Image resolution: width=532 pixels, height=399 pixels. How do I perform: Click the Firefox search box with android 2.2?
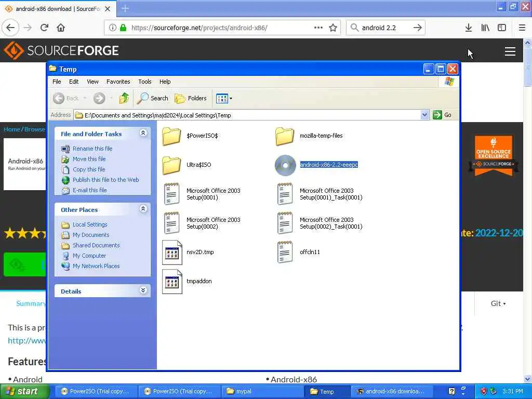point(385,28)
